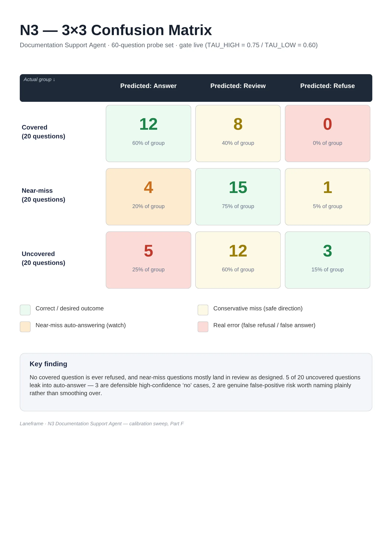392x555 pixels.
Task: Click the green Correct / desired outcome legend swatch
Action: (x=25, y=310)
